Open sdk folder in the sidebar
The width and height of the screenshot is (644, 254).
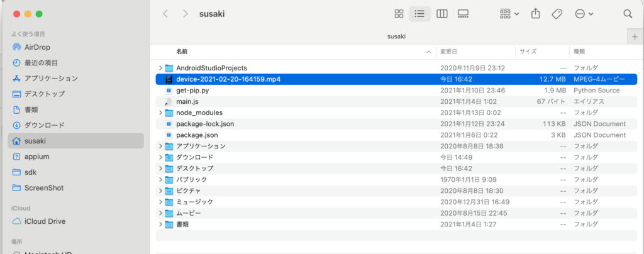76,172
